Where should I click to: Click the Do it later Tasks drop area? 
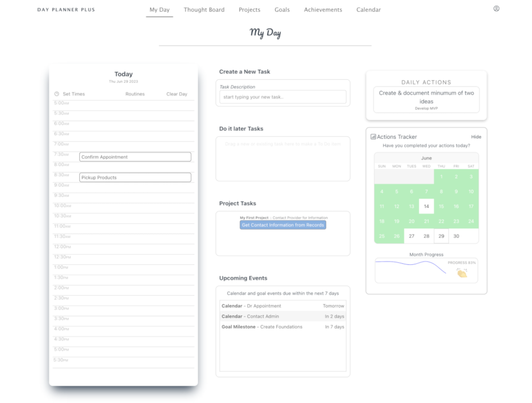pos(283,158)
